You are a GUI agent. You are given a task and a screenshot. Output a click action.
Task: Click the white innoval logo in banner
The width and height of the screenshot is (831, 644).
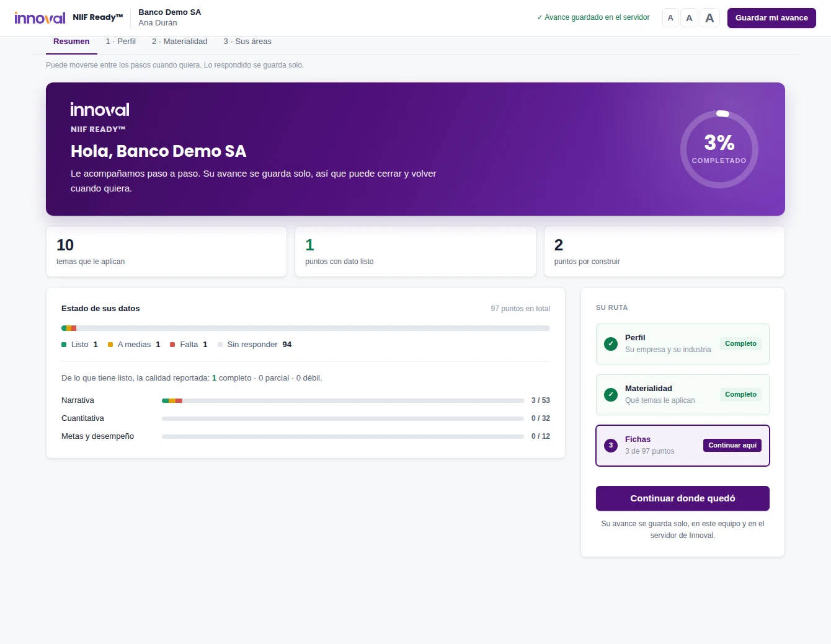[100, 110]
